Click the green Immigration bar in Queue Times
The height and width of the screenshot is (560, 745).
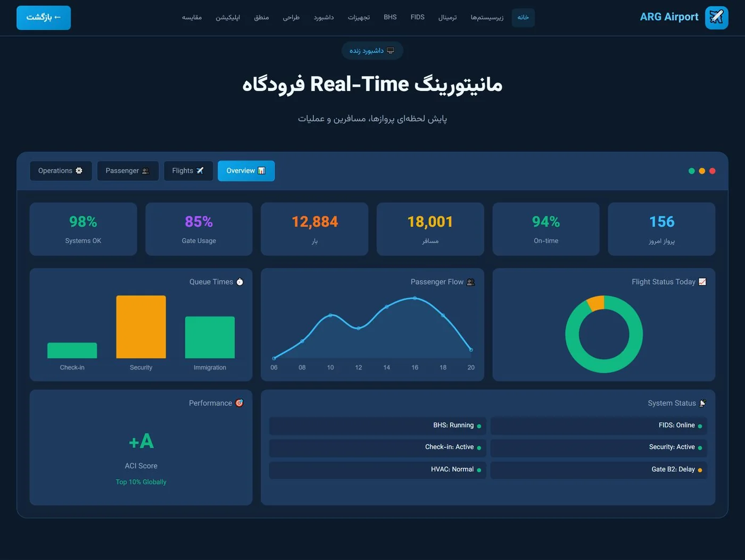(210, 337)
